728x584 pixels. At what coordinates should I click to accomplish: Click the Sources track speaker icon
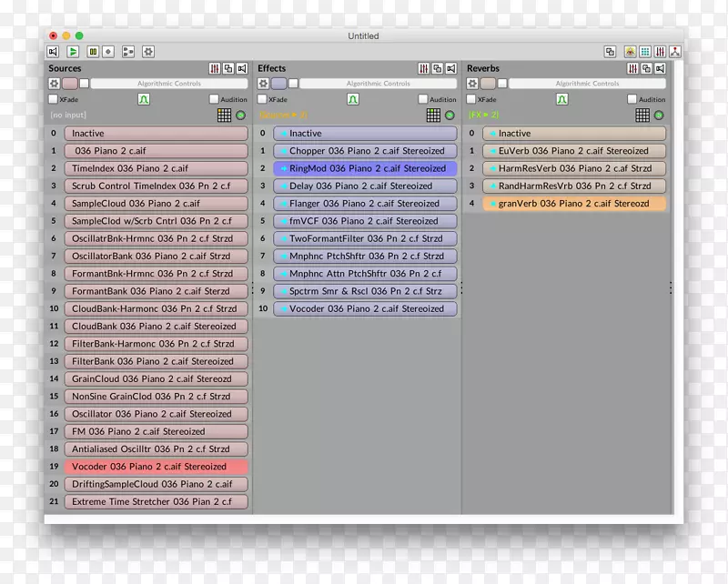point(242,69)
